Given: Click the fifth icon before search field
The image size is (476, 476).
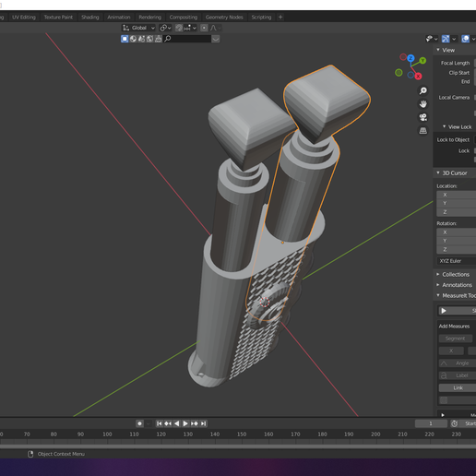Looking at the screenshot, I should 158,39.
